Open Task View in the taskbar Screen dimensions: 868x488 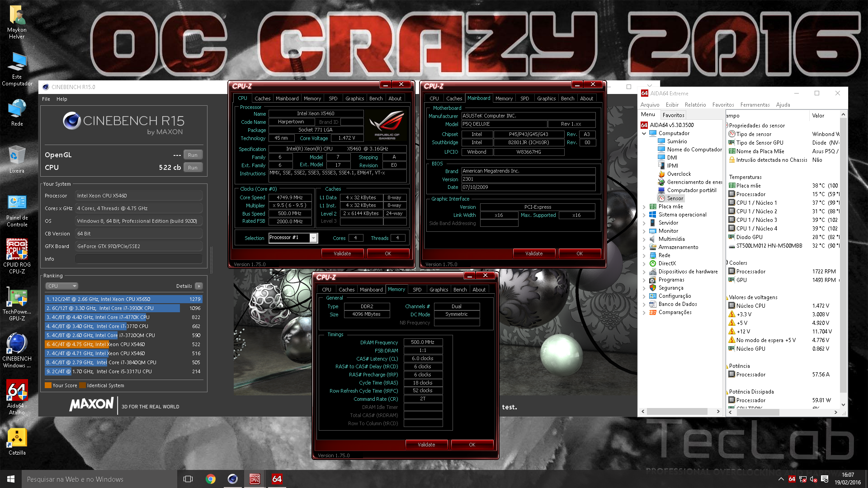click(188, 479)
